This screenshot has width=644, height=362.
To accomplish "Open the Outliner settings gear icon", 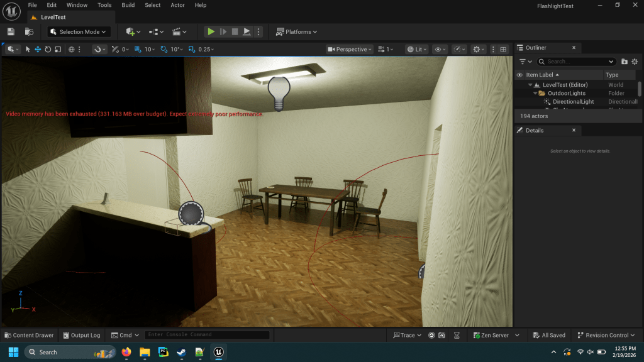I will pyautogui.click(x=635, y=62).
